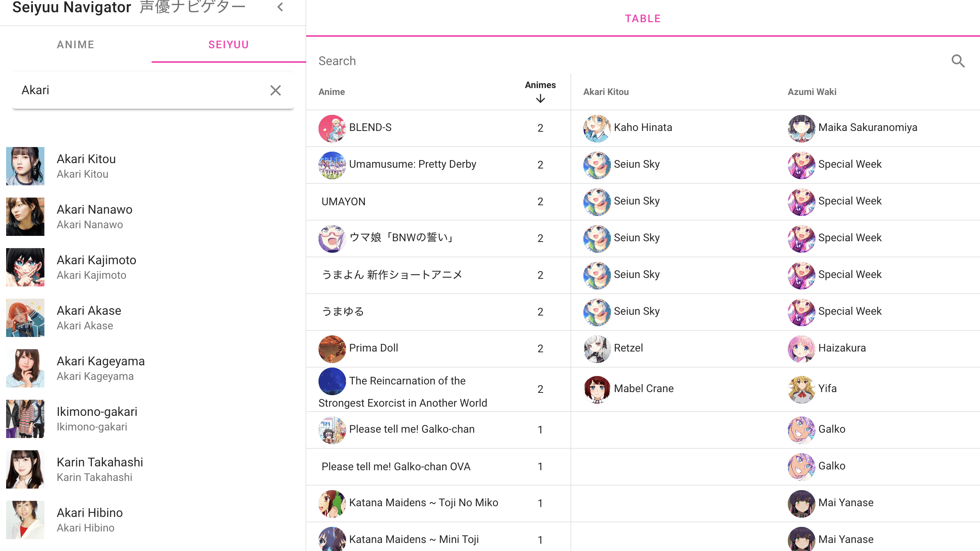This screenshot has width=980, height=551.
Task: Click Please tell me! Galko-chan OVA title
Action: (396, 466)
